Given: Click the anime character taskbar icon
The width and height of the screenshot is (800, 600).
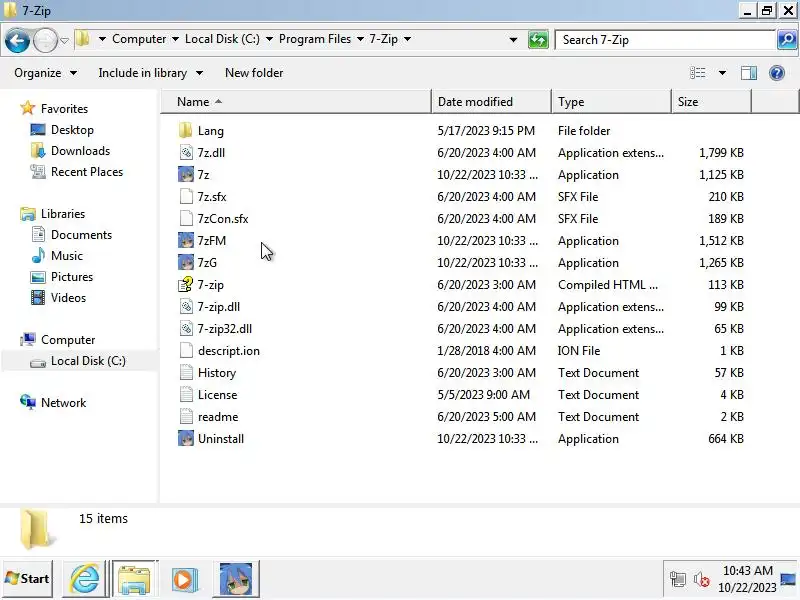Looking at the screenshot, I should coord(236,579).
